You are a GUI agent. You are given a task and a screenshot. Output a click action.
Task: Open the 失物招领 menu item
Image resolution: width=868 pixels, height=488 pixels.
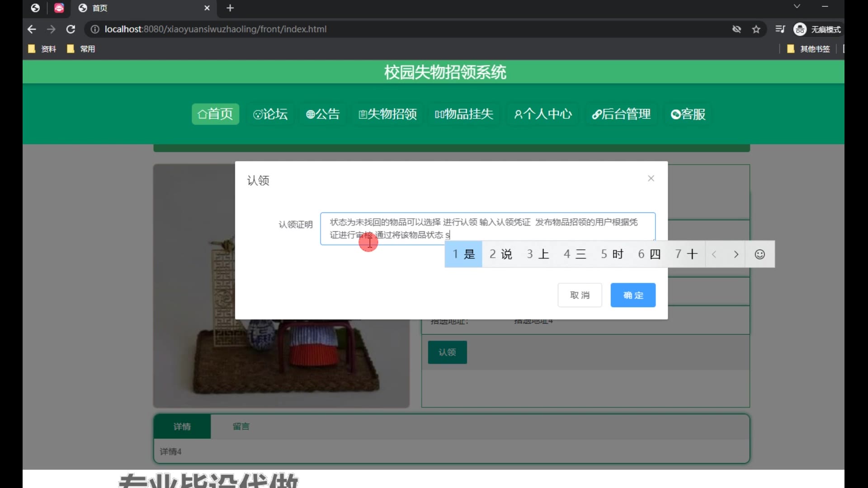tap(387, 114)
